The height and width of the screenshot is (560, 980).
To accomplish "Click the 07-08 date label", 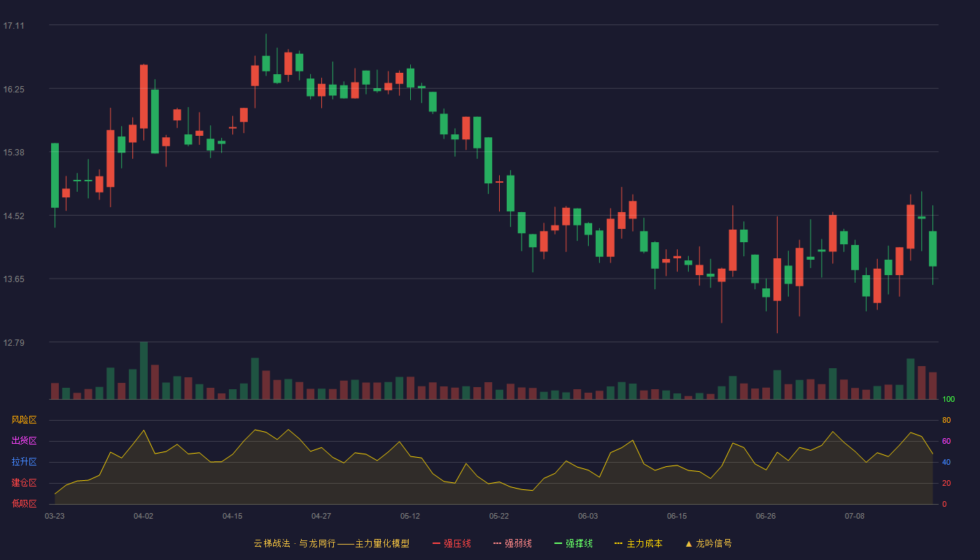I will (x=855, y=516).
